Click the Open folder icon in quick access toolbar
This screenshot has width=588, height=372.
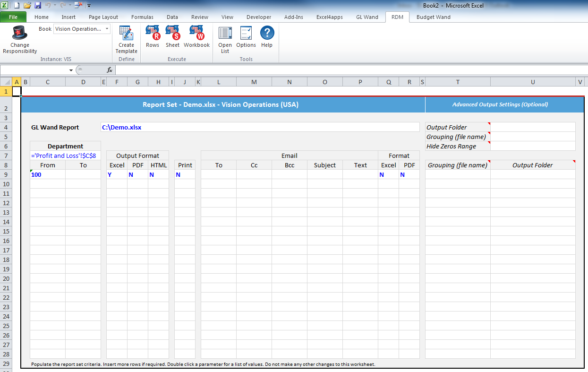point(27,5)
